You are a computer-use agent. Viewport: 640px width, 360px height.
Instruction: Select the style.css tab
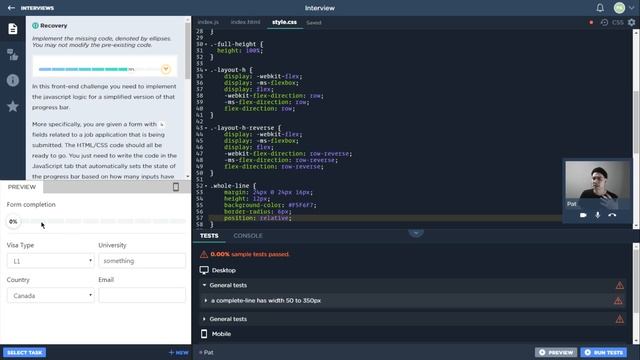tap(284, 22)
